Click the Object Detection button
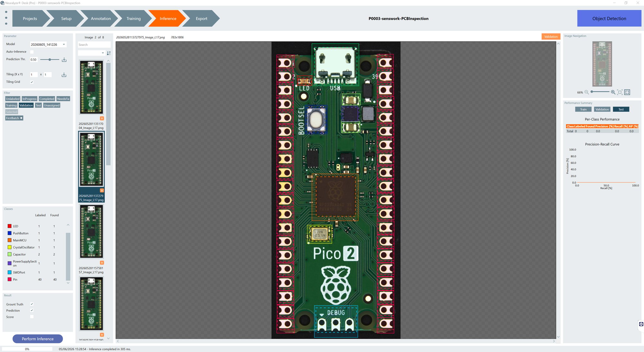The height and width of the screenshot is (352, 644). click(609, 18)
